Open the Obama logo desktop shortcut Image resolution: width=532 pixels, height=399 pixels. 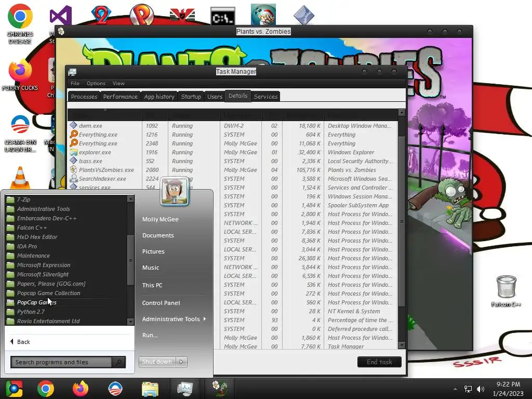[20, 125]
